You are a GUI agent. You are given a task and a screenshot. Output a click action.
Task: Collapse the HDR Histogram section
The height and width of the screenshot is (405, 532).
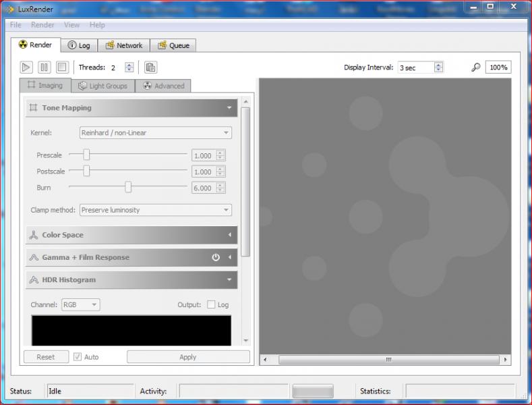click(229, 280)
